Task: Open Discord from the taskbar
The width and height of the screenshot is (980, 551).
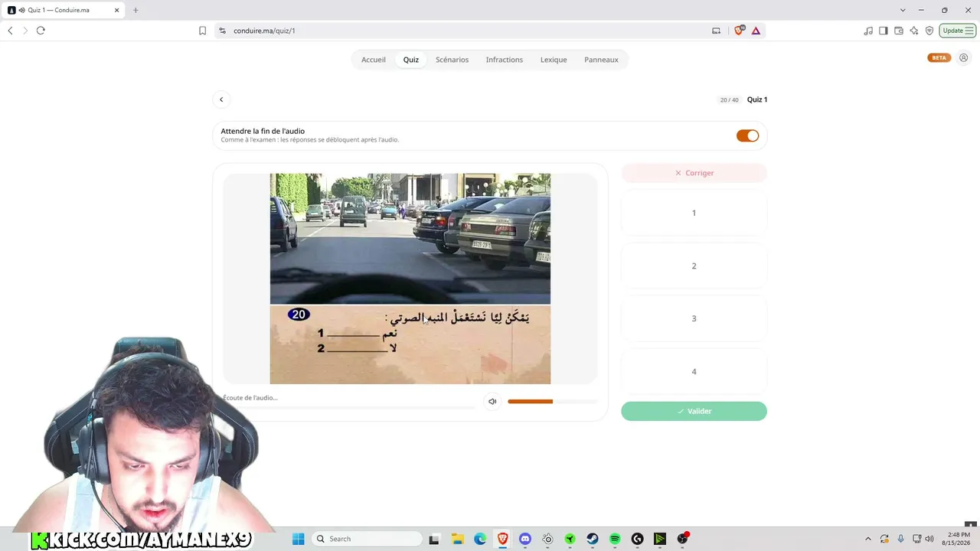Action: coord(525,539)
